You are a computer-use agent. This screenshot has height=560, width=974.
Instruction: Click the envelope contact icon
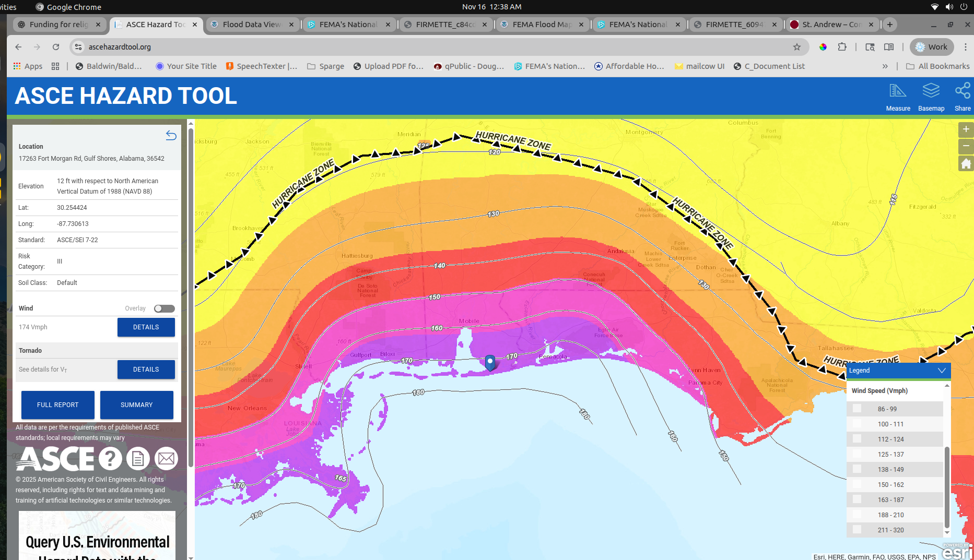point(166,458)
